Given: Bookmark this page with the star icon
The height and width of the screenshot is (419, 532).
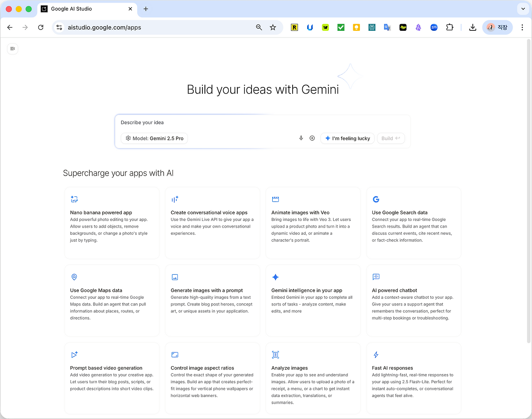Looking at the screenshot, I should pos(273,27).
